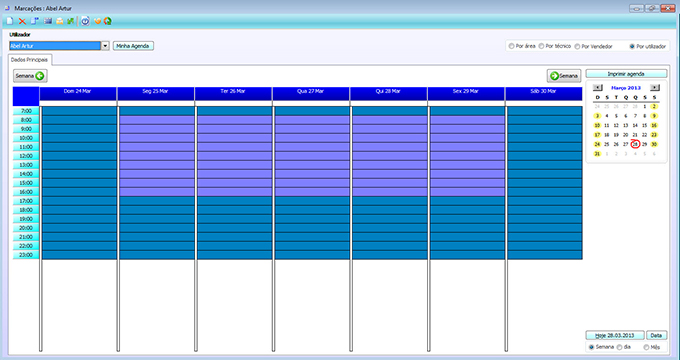
Task: Click the blue grid toolbar icon
Action: pyautogui.click(x=48, y=21)
